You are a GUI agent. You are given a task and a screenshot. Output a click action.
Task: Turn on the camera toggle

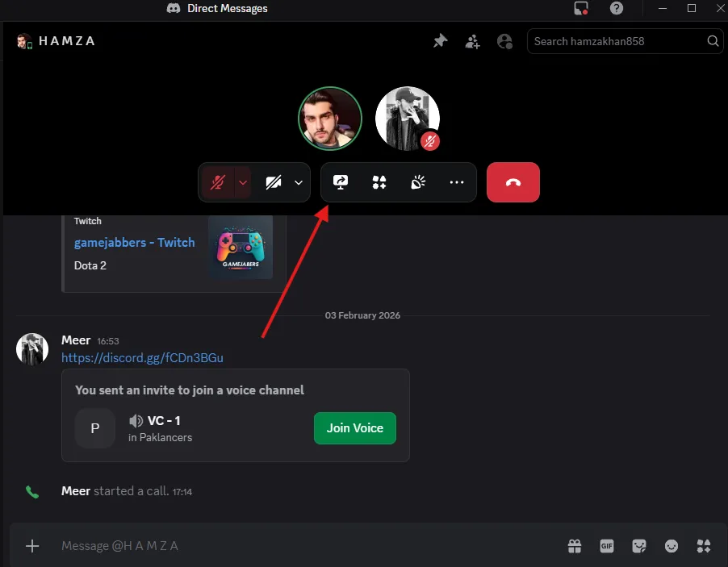click(274, 182)
